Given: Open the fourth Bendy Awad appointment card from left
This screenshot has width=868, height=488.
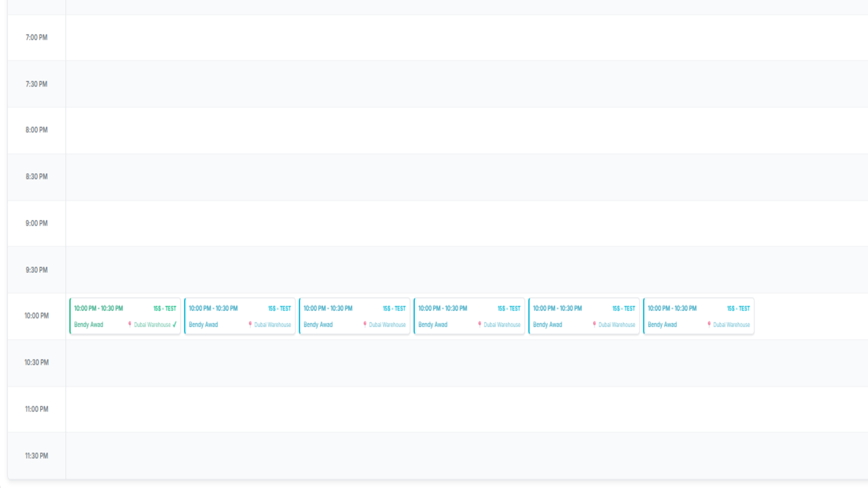Looking at the screenshot, I should [x=469, y=316].
